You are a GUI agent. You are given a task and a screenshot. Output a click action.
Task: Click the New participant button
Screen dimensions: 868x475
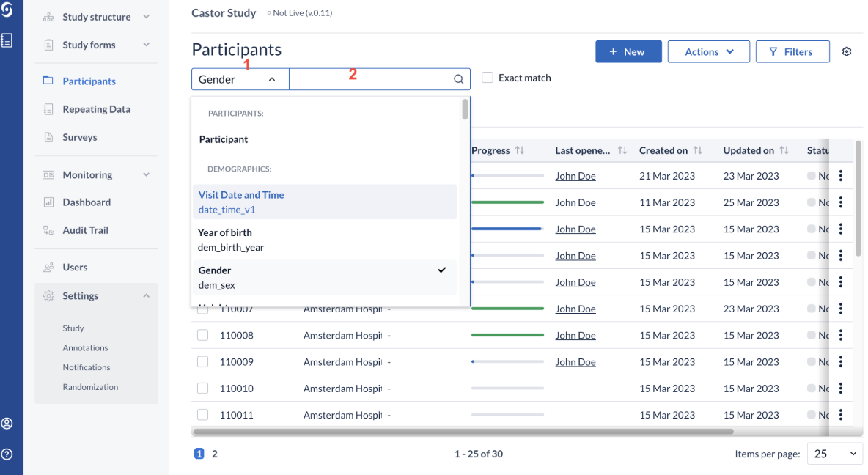click(628, 51)
